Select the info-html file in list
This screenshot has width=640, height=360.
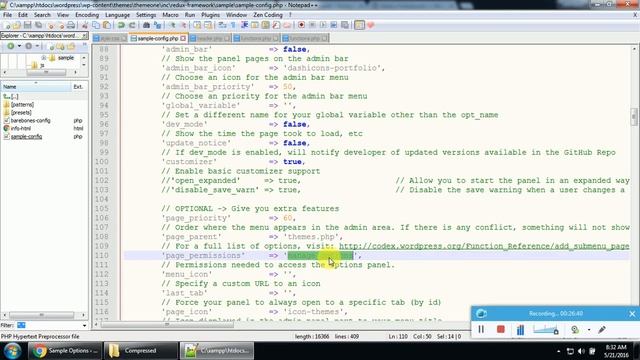[x=21, y=128]
